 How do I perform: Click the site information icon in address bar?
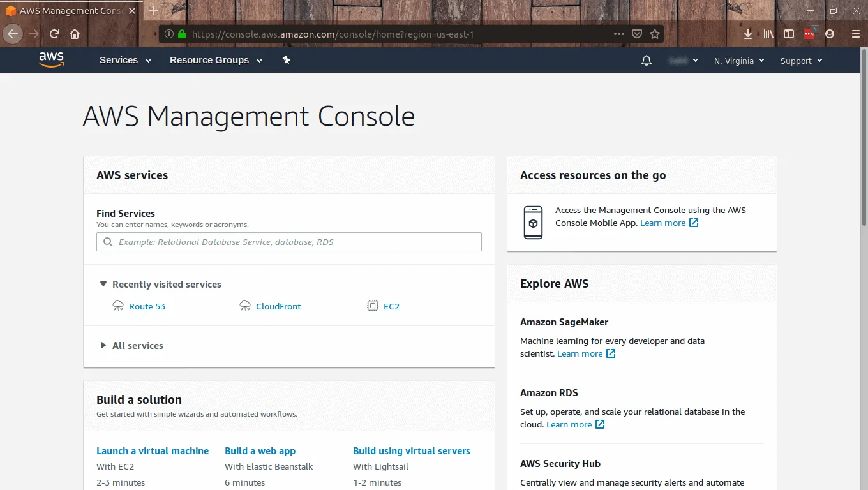(168, 34)
